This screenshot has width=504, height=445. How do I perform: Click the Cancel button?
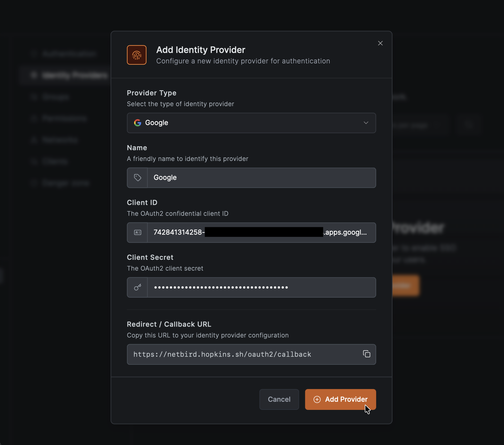click(x=279, y=399)
